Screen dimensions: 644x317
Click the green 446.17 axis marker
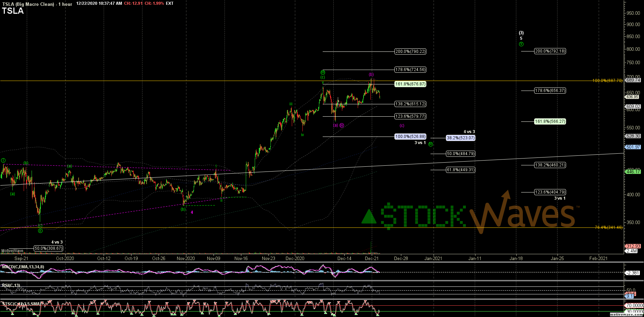point(633,172)
